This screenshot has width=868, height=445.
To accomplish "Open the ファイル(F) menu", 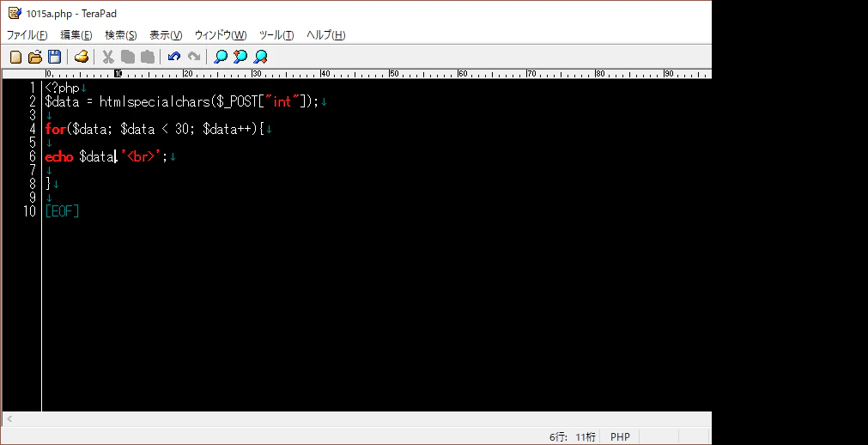I will click(x=27, y=35).
